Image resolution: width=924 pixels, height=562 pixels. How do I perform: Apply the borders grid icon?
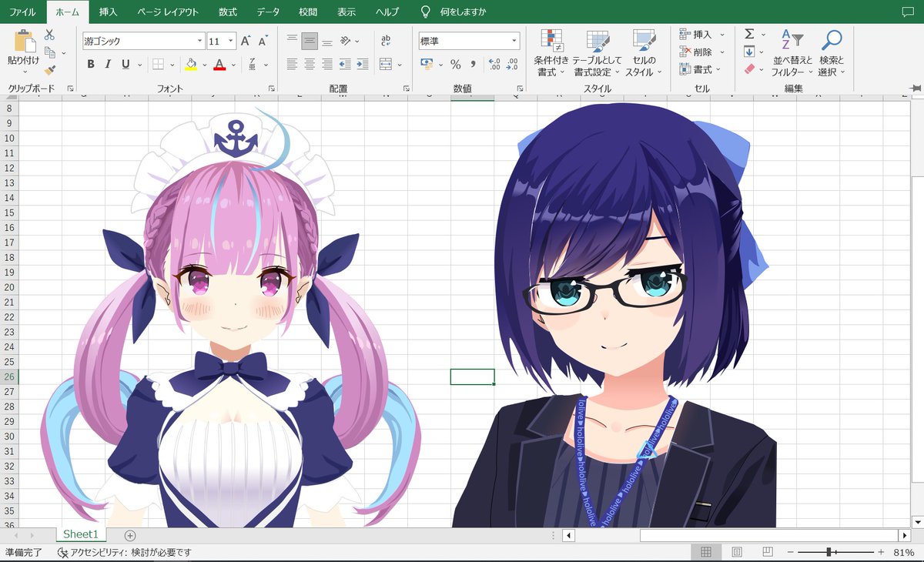(x=158, y=64)
